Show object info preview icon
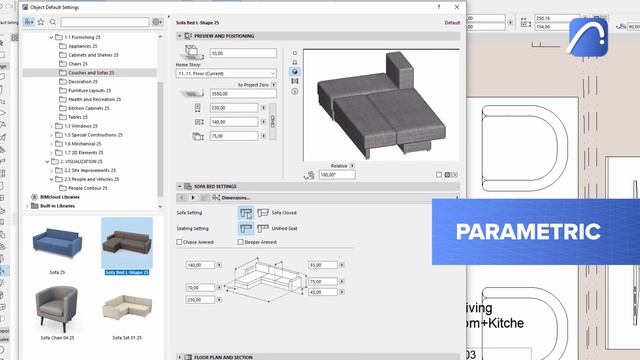The height and width of the screenshot is (360, 640). pos(295,91)
